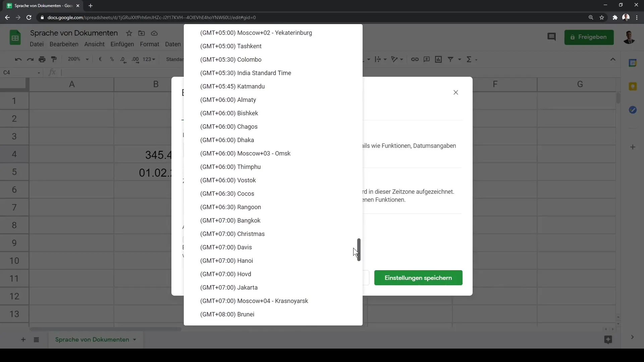Screen dimensions: 644x362
Task: Star the document Sprache von Dokumenten
Action: (129, 33)
